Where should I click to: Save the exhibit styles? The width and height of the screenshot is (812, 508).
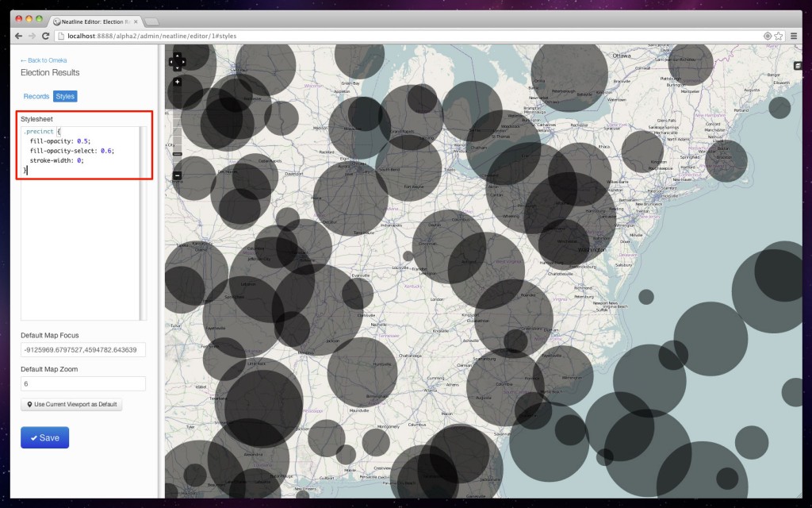tap(44, 437)
